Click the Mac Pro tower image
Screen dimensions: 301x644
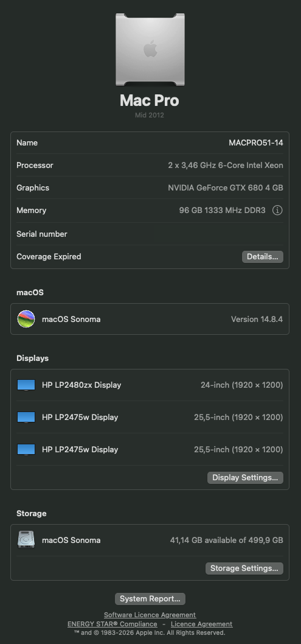click(150, 50)
